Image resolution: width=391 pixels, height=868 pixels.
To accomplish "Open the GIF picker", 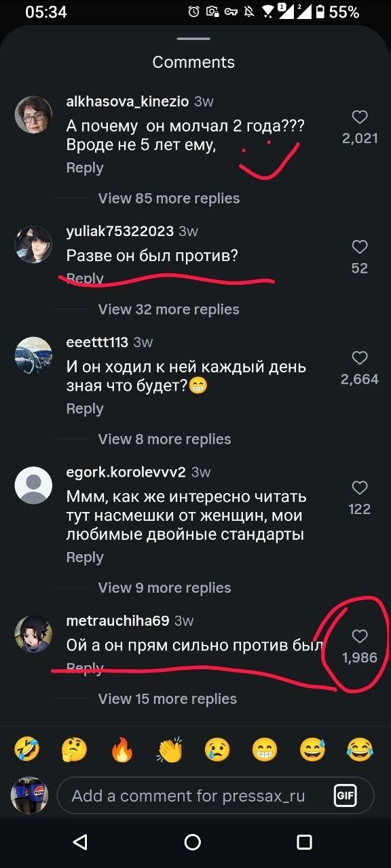I will [x=346, y=795].
